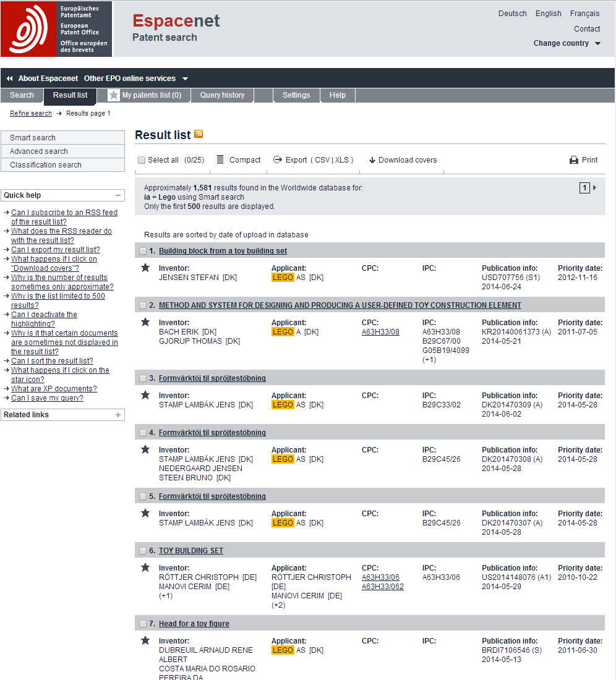Check the Select all checkbox
This screenshot has width=616, height=680.
[142, 160]
